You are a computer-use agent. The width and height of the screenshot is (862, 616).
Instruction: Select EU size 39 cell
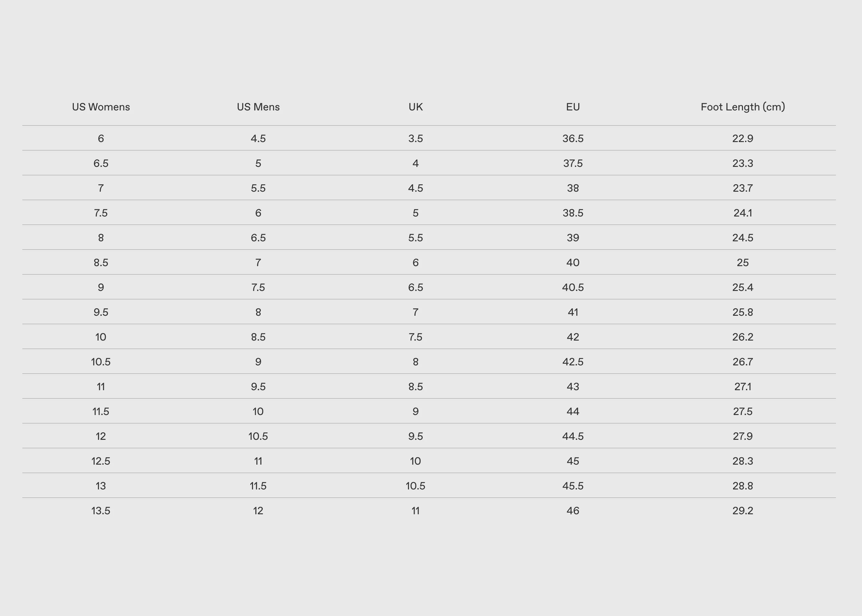tap(573, 238)
